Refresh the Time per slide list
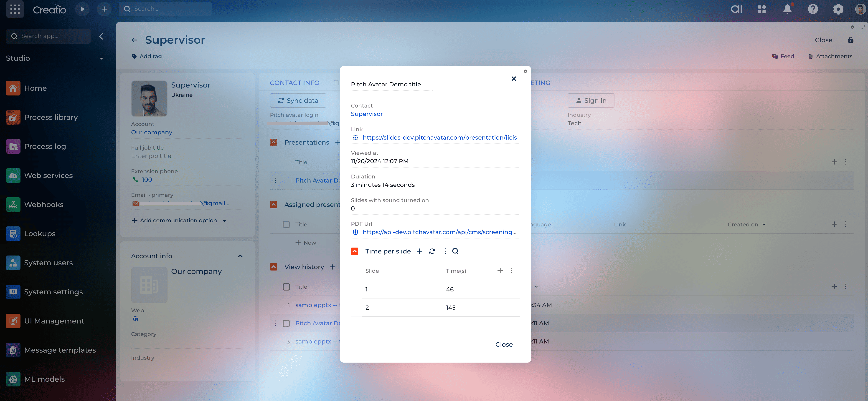This screenshot has height=401, width=868. [x=432, y=251]
